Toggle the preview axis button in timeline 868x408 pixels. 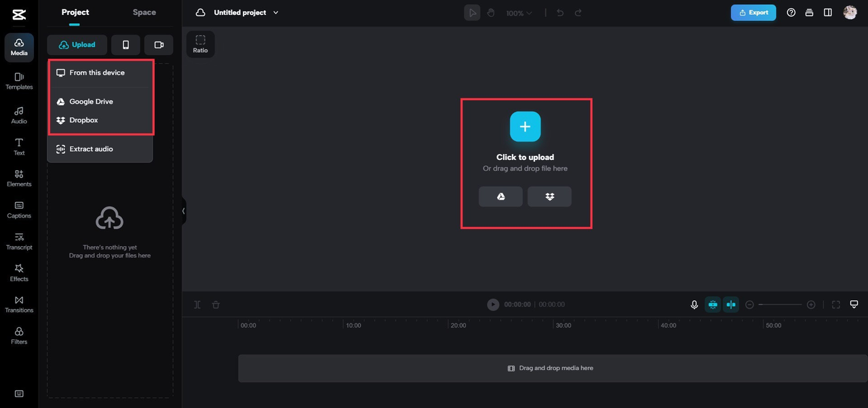tap(731, 305)
